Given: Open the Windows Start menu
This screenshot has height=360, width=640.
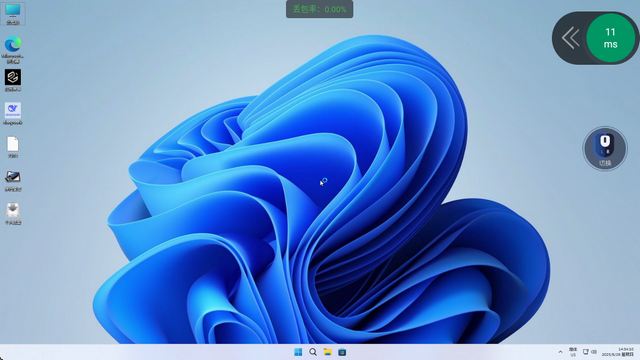Looking at the screenshot, I should tap(298, 352).
